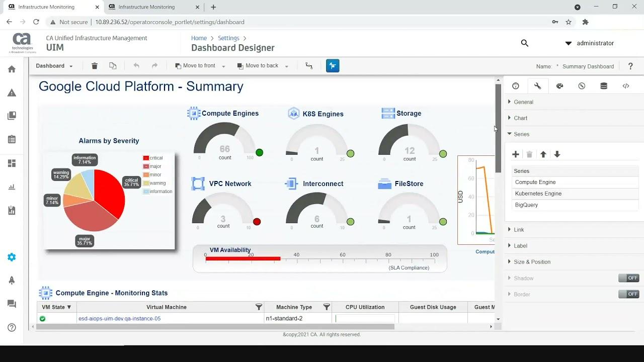
Task: Open the Groups clipboard icon in sidebar
Action: pos(12,139)
